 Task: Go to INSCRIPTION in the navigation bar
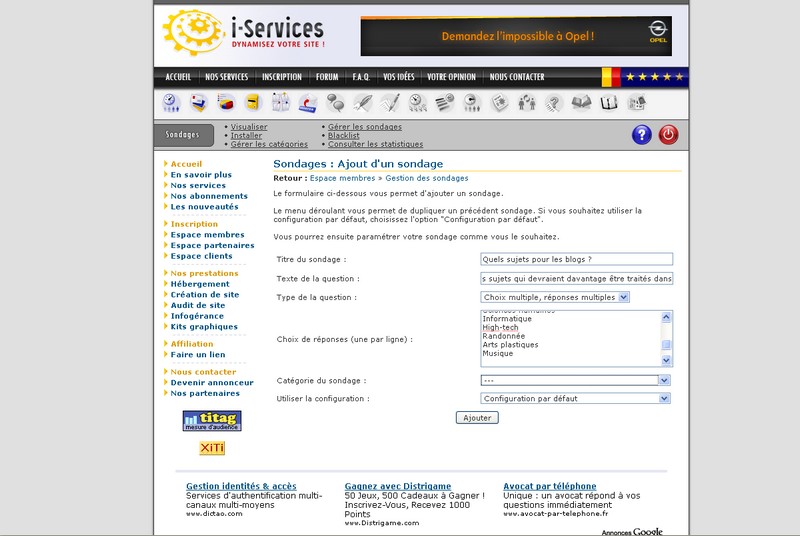point(282,77)
